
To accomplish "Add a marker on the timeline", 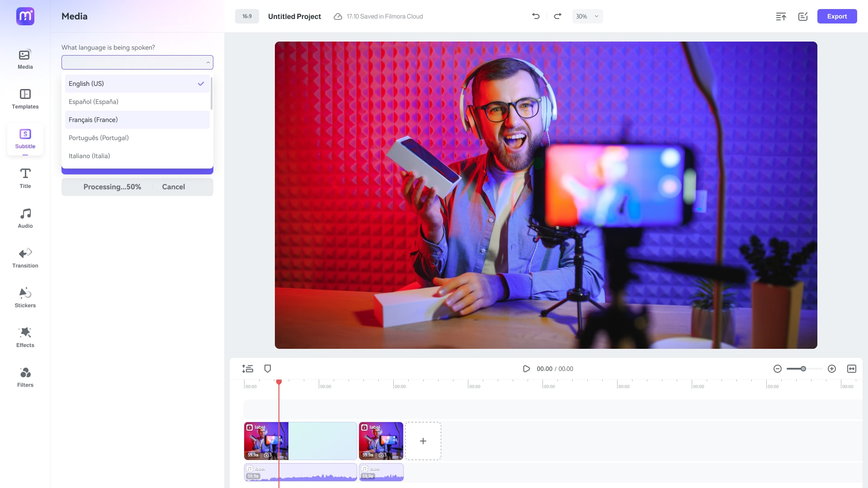I will click(267, 368).
